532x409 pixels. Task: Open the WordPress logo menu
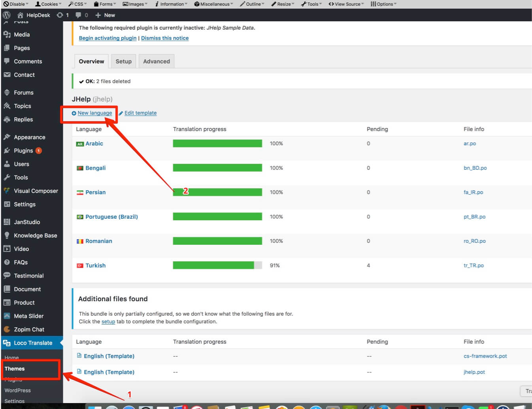click(x=6, y=15)
